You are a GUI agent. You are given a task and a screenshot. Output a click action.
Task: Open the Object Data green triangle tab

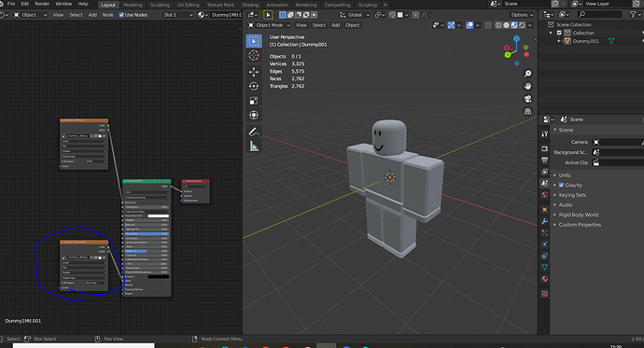[545, 267]
